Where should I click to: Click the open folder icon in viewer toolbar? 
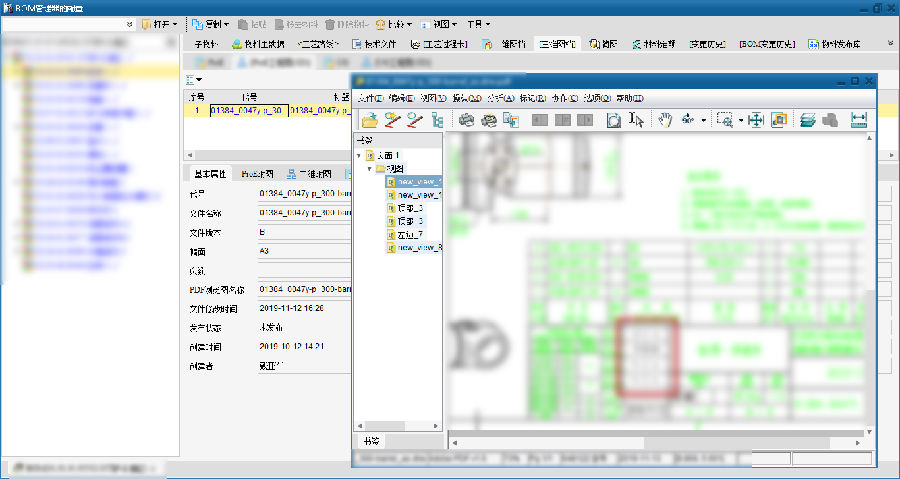tap(369, 120)
